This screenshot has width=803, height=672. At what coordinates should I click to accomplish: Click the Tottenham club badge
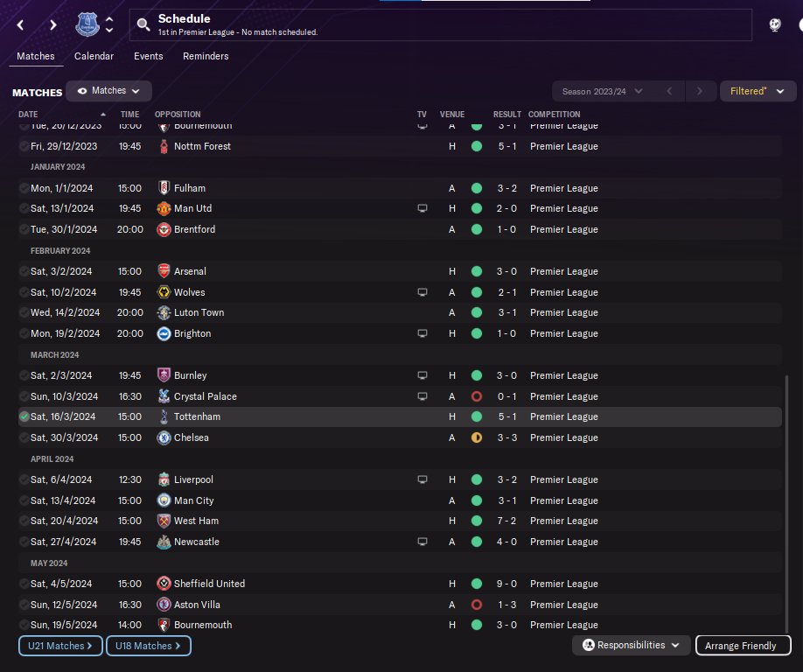164,416
